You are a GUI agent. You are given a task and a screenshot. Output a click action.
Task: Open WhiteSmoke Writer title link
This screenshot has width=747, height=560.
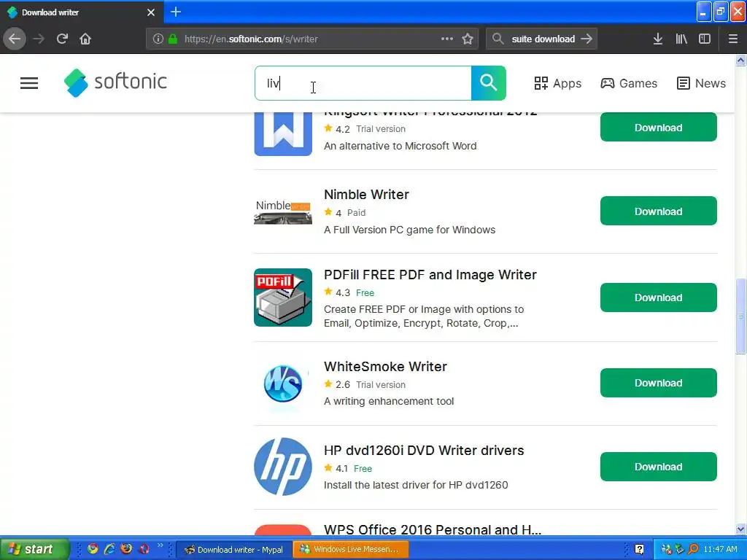point(385,366)
